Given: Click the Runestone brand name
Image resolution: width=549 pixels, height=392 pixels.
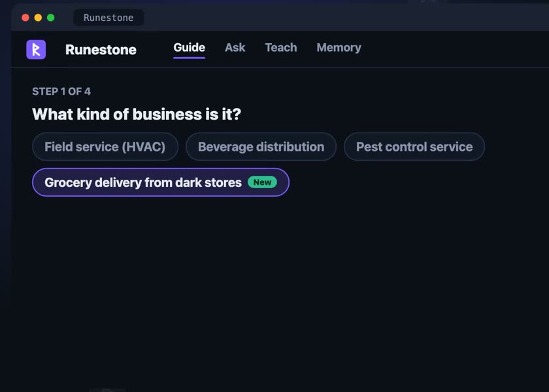Looking at the screenshot, I should pyautogui.click(x=101, y=50).
